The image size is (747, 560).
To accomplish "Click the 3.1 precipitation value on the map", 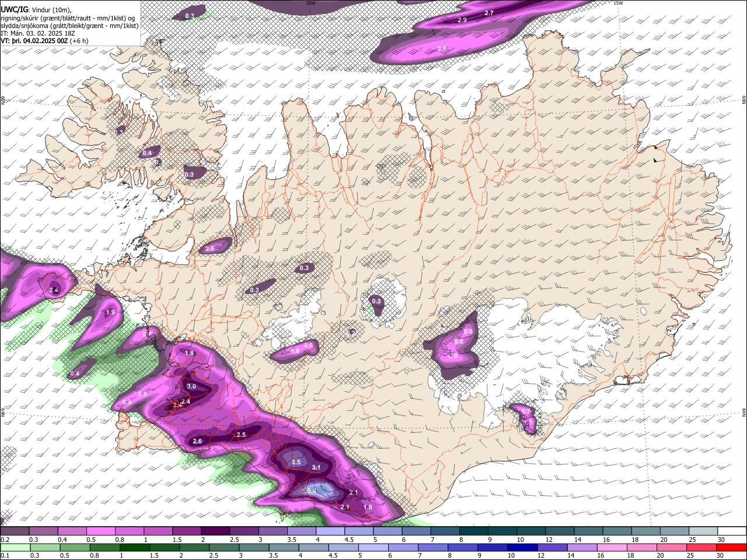I will 316,467.
